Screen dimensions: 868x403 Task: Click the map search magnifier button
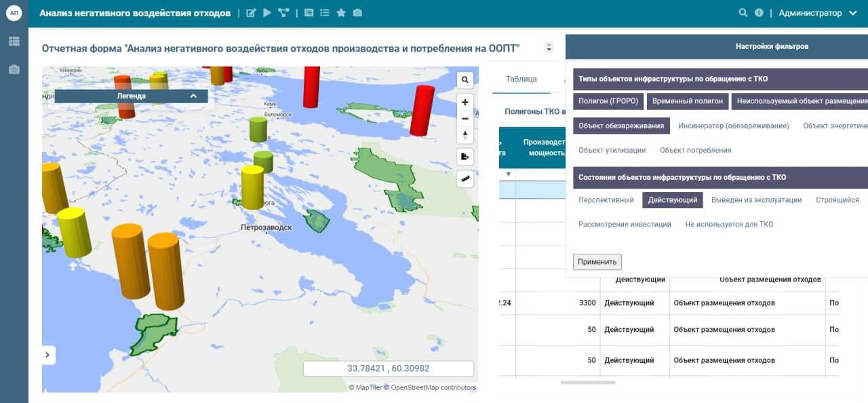[x=465, y=79]
